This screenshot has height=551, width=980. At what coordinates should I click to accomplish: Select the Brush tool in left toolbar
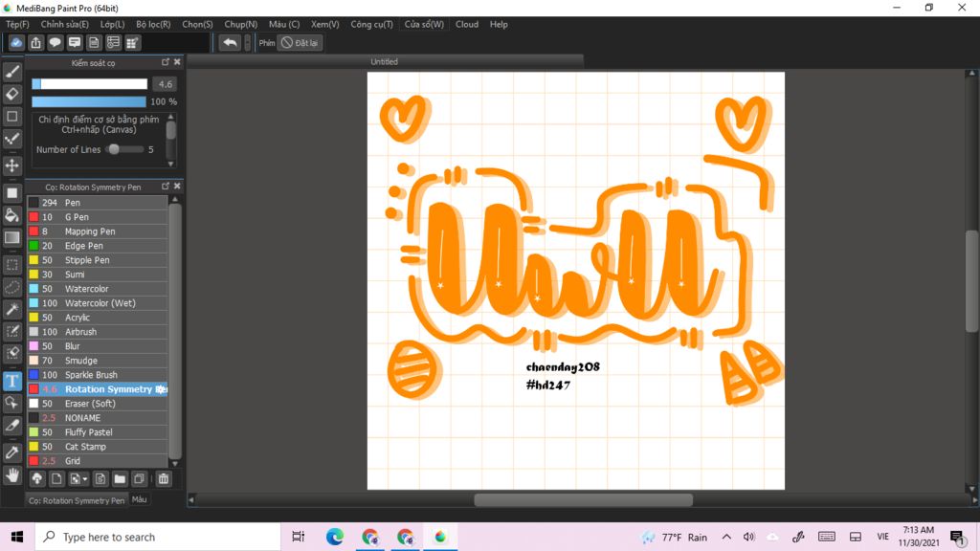point(11,72)
